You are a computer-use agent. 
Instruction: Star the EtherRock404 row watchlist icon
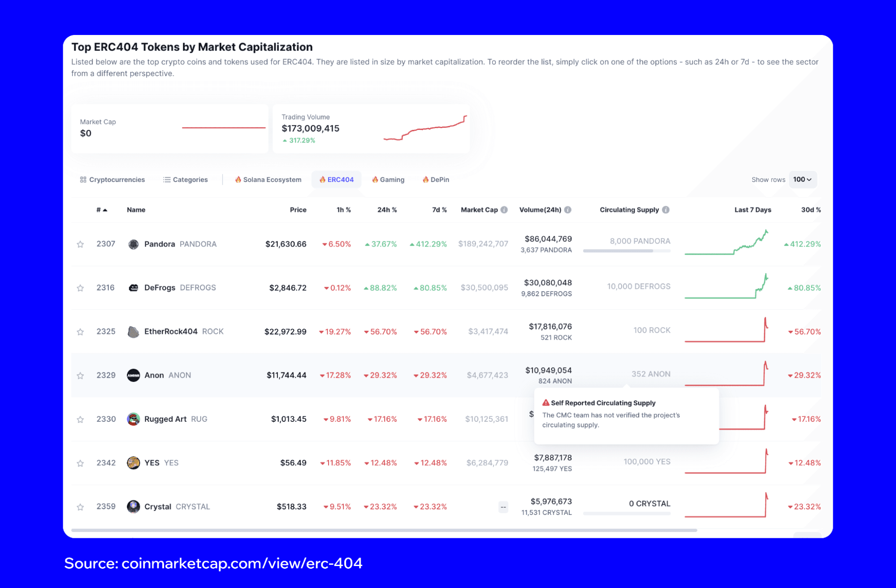(x=80, y=332)
